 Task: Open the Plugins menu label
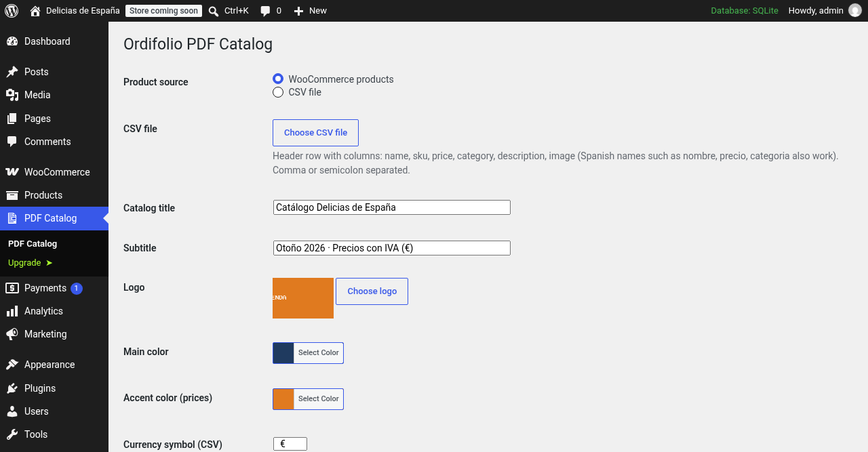pos(40,388)
